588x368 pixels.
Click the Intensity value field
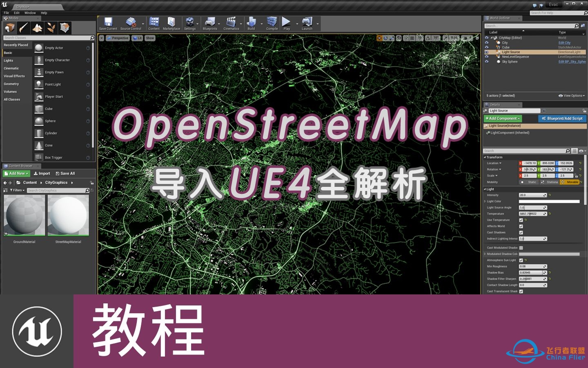click(x=533, y=195)
